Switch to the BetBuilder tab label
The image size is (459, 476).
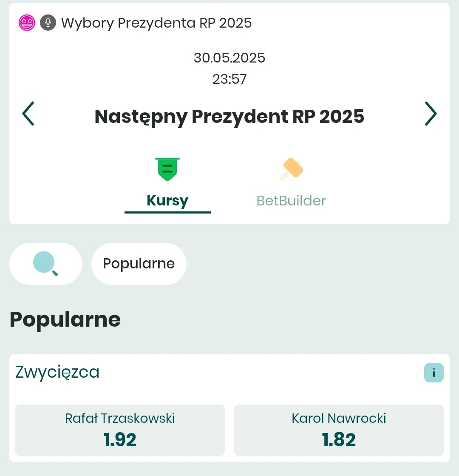coord(291,200)
